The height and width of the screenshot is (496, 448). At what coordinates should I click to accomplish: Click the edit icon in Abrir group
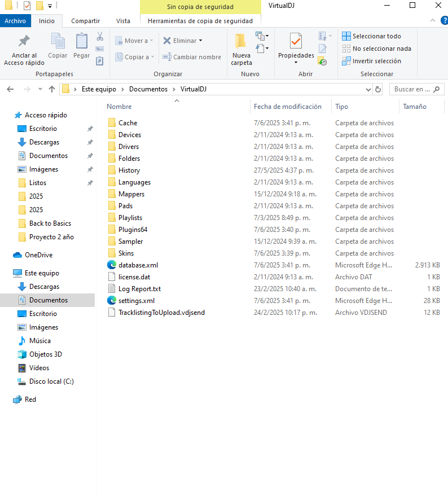click(322, 49)
